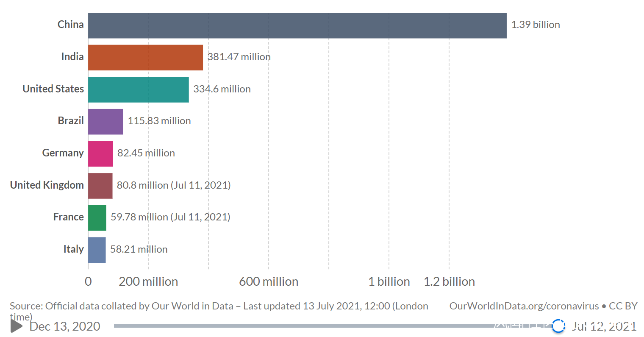Click the 82.45 million value
Image resolution: width=644 pixels, height=337 pixels.
146,153
